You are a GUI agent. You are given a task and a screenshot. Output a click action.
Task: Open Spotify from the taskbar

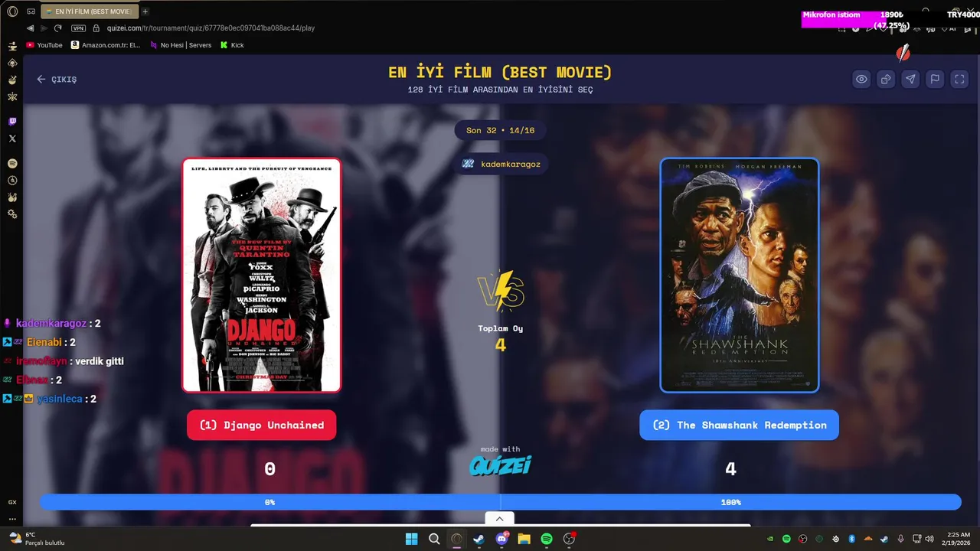point(547,539)
